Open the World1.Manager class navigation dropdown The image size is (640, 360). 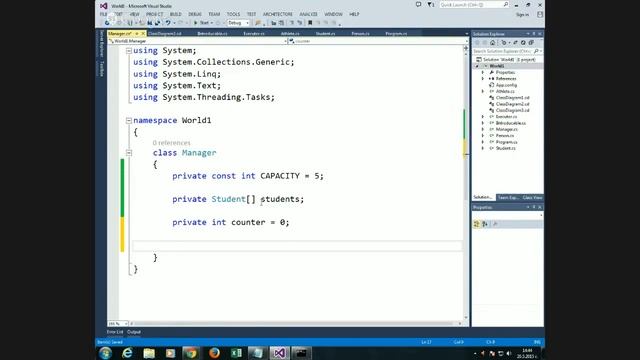[198, 41]
